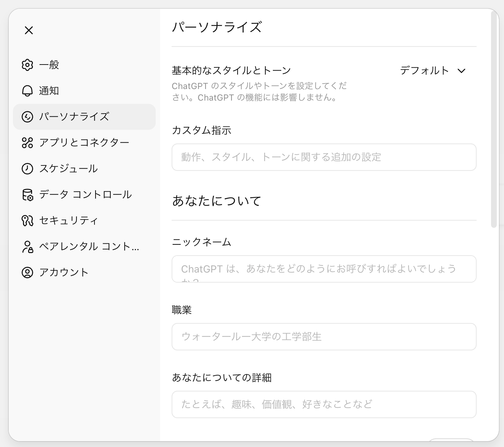The image size is (504, 447).
Task: Close the settings dialog with X
Action: [29, 30]
